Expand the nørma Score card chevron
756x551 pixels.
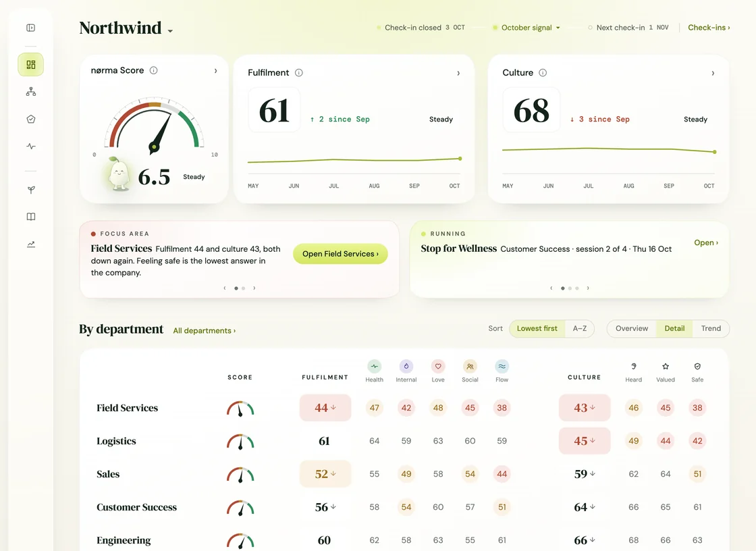[215, 71]
